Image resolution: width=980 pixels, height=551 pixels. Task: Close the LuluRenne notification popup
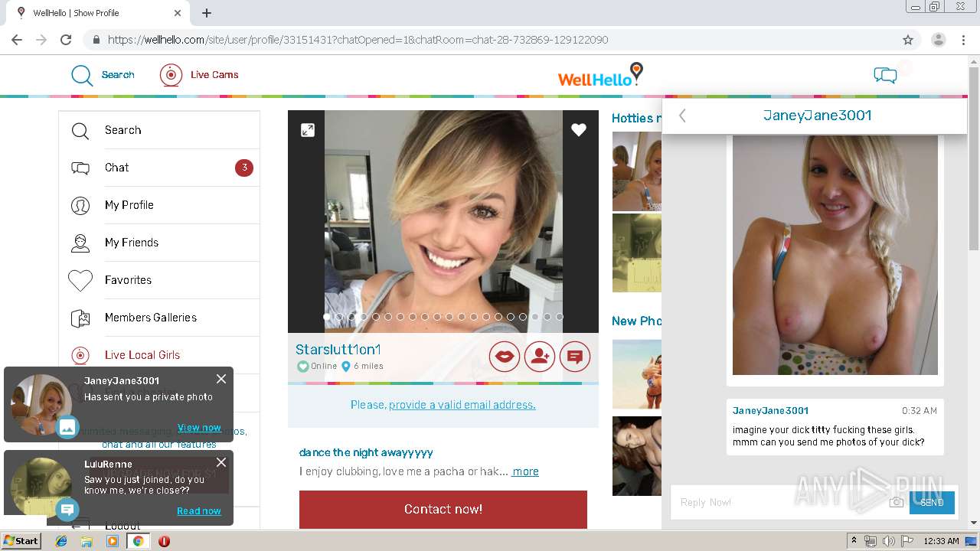point(221,462)
